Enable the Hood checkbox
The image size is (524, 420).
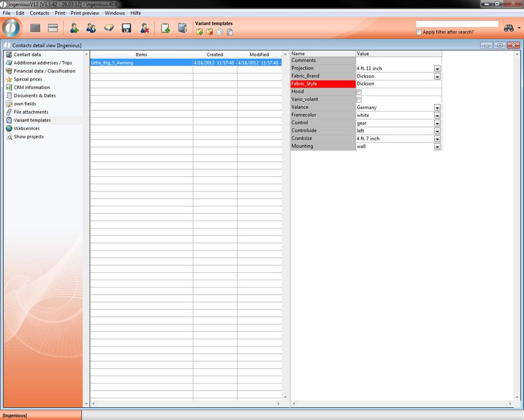click(359, 92)
